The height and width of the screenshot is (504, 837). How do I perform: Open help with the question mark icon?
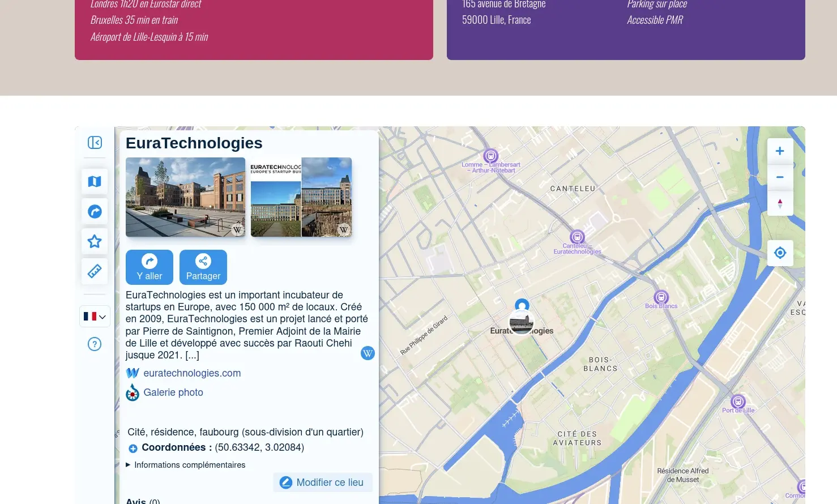point(95,344)
